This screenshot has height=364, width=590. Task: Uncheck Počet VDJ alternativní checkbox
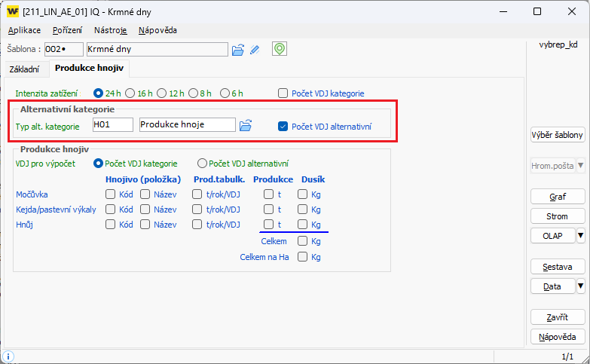coord(283,126)
